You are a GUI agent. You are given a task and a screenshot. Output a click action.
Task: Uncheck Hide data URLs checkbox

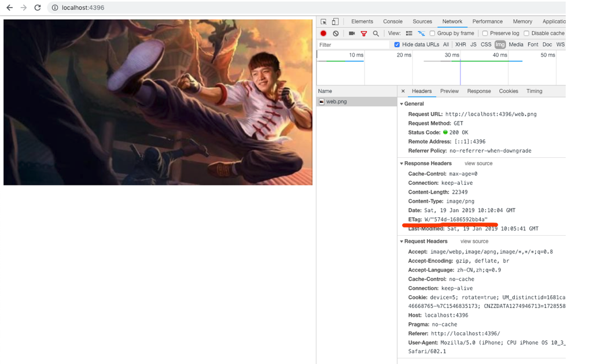click(397, 44)
